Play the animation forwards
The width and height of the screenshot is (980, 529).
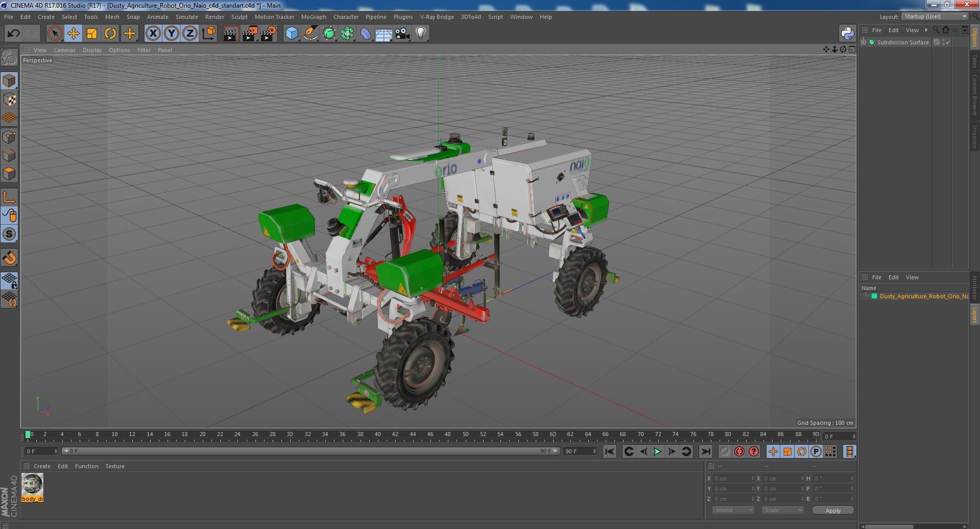point(657,451)
